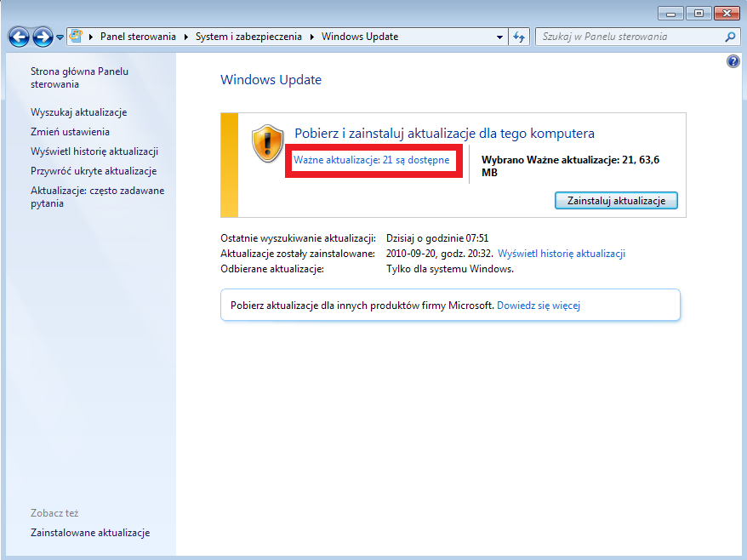The width and height of the screenshot is (747, 560).
Task: Expand the arrow after Panel sterowania
Action: pyautogui.click(x=185, y=37)
